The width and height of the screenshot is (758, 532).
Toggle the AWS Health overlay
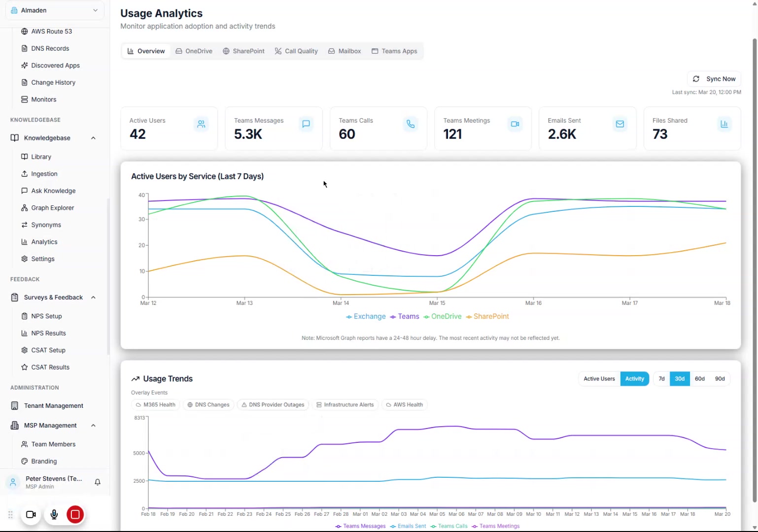click(404, 405)
